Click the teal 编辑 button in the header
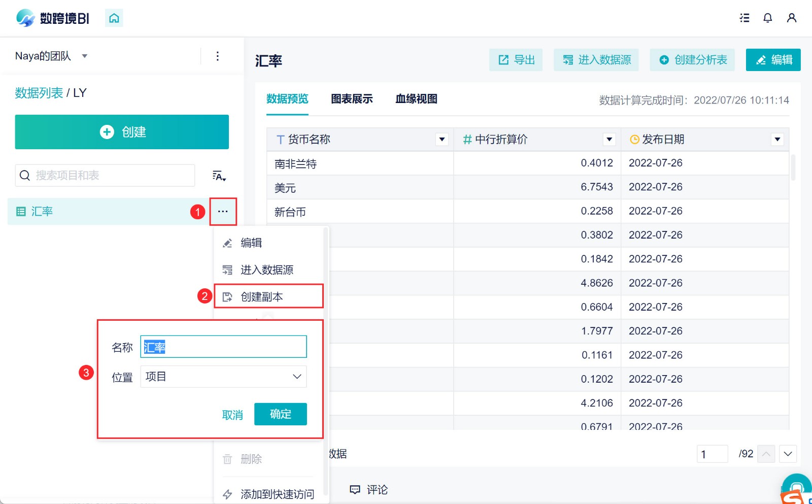The height and width of the screenshot is (504, 812). (773, 60)
